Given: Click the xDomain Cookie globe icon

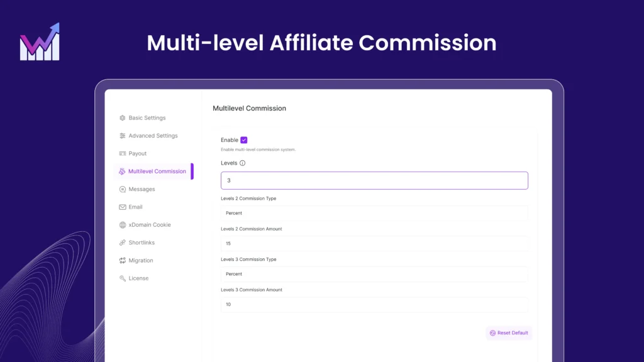Looking at the screenshot, I should [x=123, y=225].
